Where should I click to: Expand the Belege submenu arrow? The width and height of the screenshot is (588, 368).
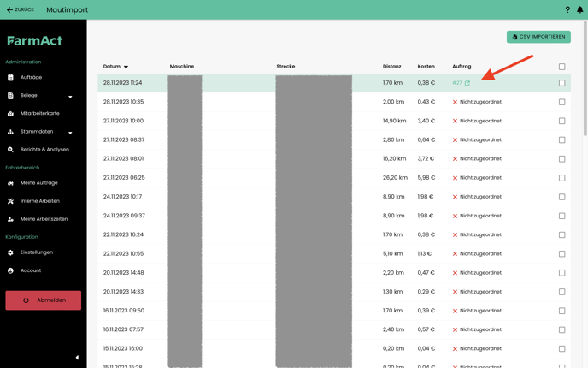coord(70,97)
